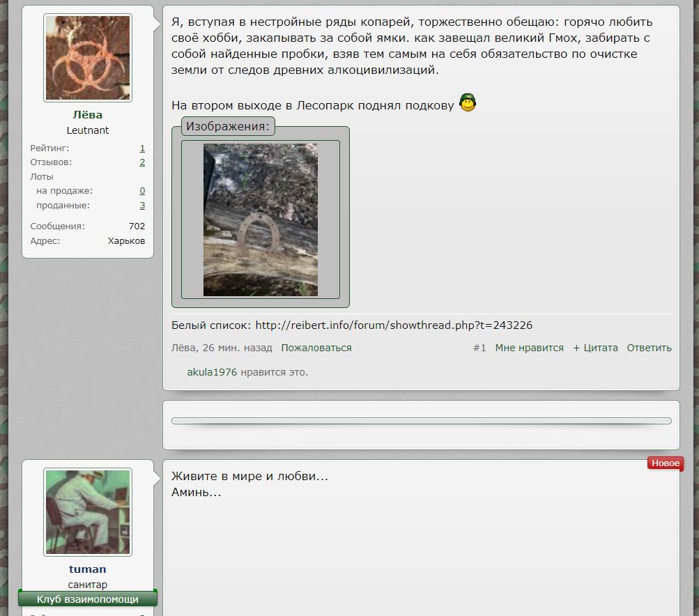
Task: Click + Цитата to multi-quote the post
Action: pyautogui.click(x=595, y=348)
